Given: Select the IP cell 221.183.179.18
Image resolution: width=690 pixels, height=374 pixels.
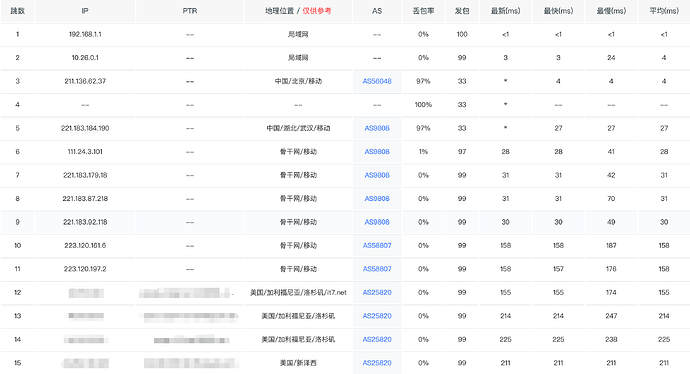Looking at the screenshot, I should tap(85, 175).
